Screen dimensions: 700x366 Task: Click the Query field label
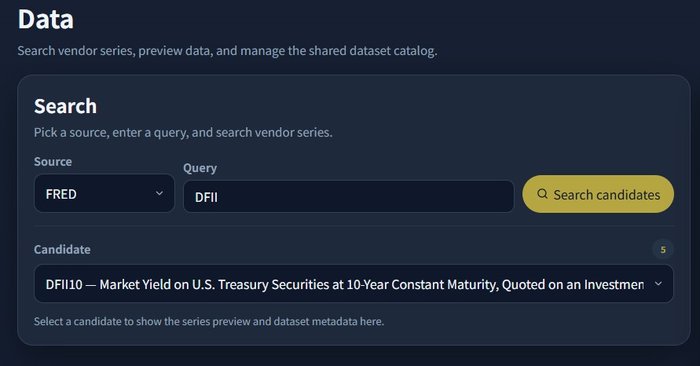(200, 168)
